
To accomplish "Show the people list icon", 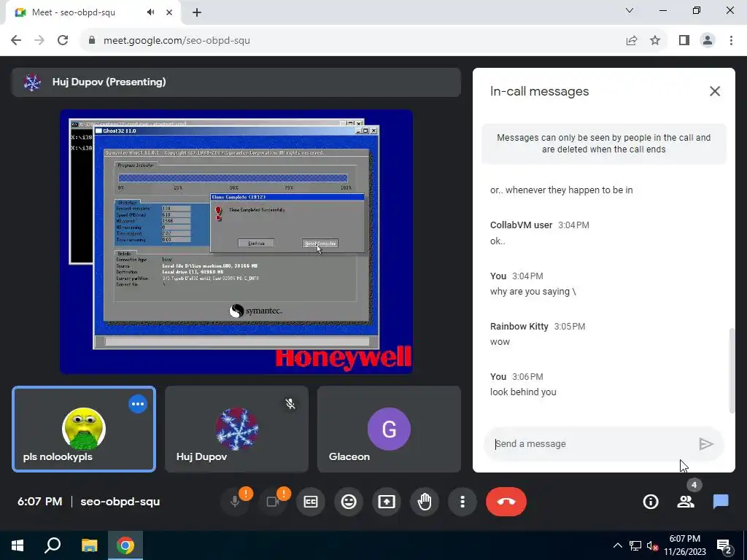I will point(686,502).
